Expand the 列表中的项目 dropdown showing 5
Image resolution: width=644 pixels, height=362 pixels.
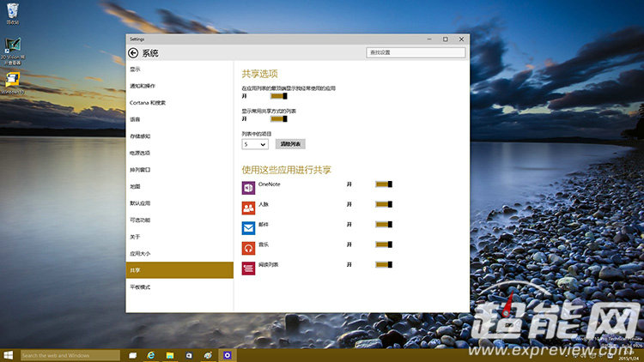click(255, 144)
